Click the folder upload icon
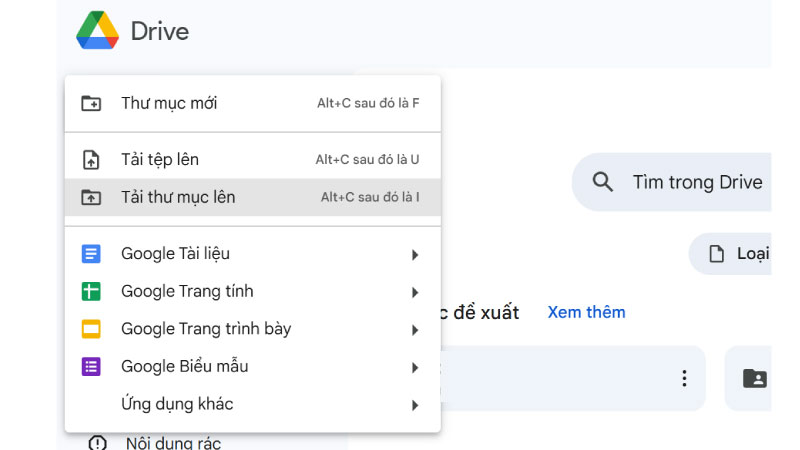The image size is (800, 450). point(91,197)
